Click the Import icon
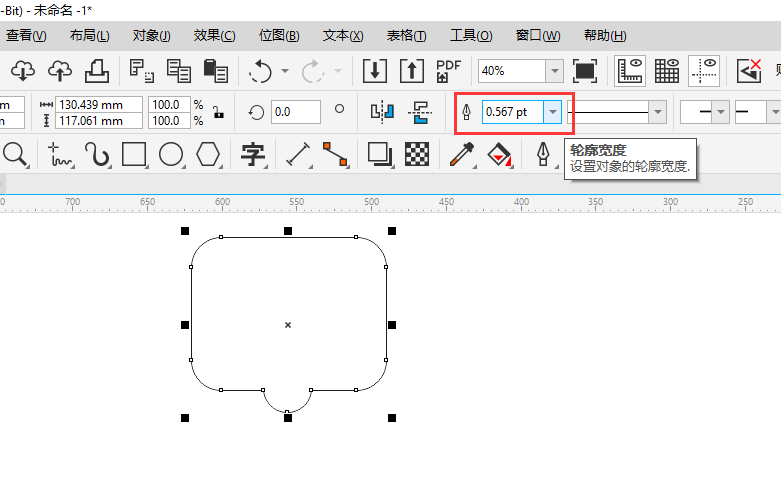781x495 pixels. coord(375,71)
